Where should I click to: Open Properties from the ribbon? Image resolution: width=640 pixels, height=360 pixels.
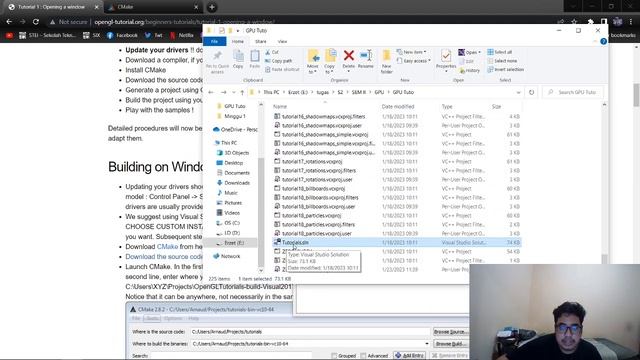pyautogui.click(x=446, y=60)
